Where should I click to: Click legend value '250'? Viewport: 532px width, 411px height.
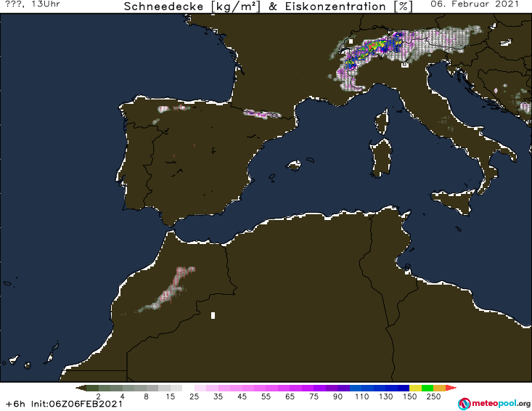point(433,396)
